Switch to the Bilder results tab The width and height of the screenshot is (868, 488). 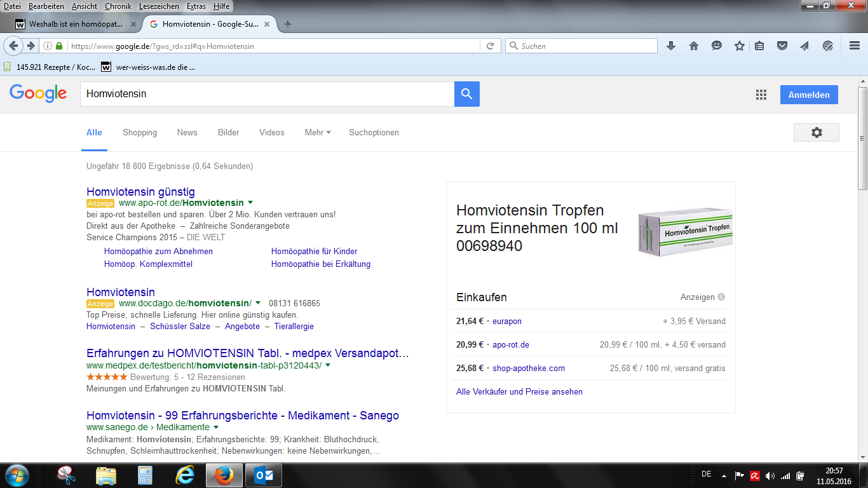tap(229, 132)
